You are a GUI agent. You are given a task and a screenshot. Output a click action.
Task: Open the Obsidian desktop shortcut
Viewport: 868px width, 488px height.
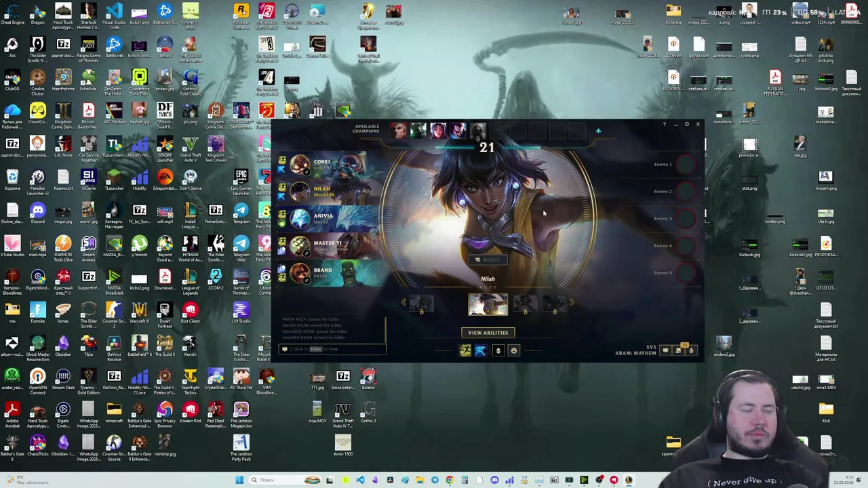coord(63,346)
